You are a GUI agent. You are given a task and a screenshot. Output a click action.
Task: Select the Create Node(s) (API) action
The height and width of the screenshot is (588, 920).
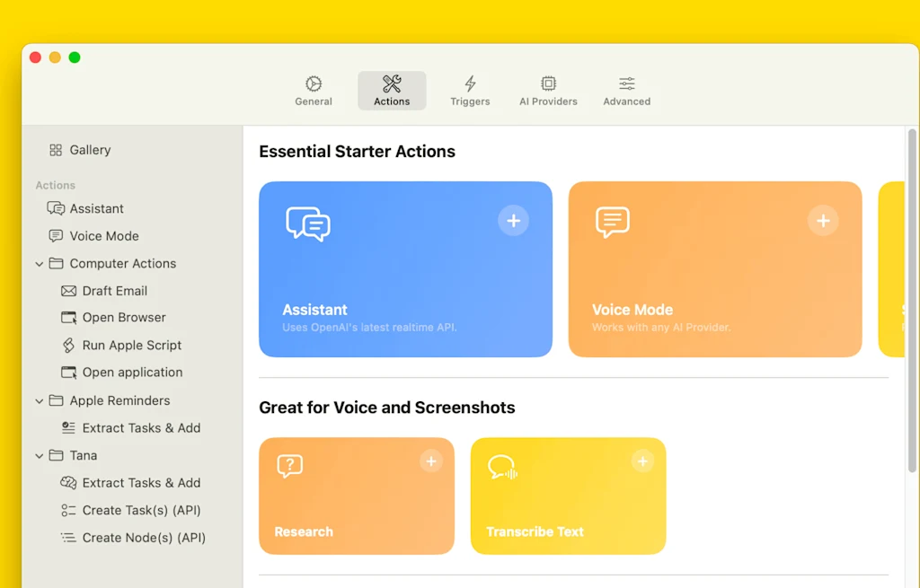tap(144, 538)
